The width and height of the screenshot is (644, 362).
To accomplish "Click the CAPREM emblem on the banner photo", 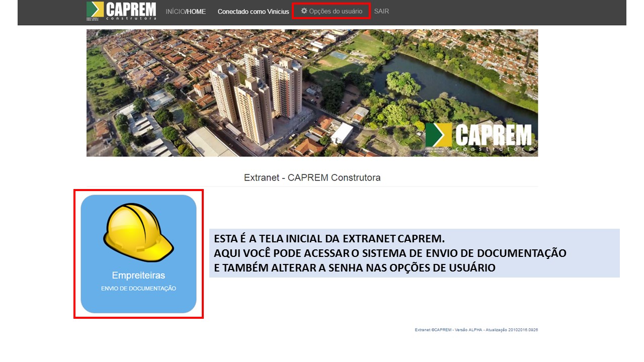I will (439, 134).
